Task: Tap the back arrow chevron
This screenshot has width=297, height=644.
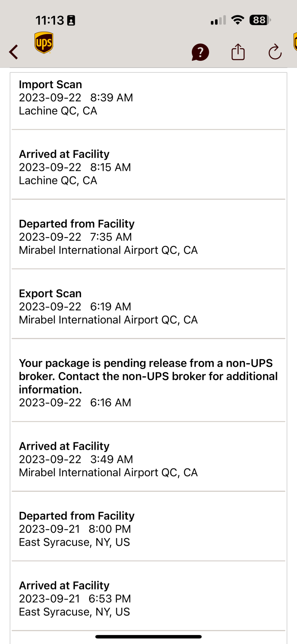Action: [14, 52]
